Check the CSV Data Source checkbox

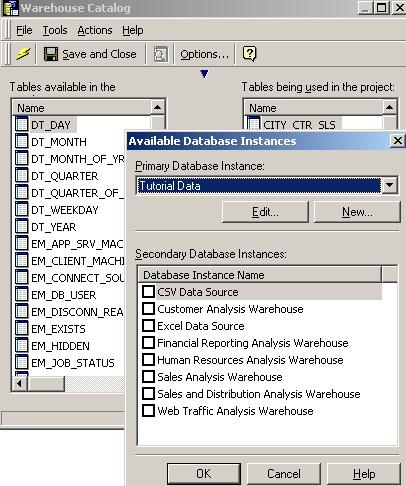(x=148, y=291)
